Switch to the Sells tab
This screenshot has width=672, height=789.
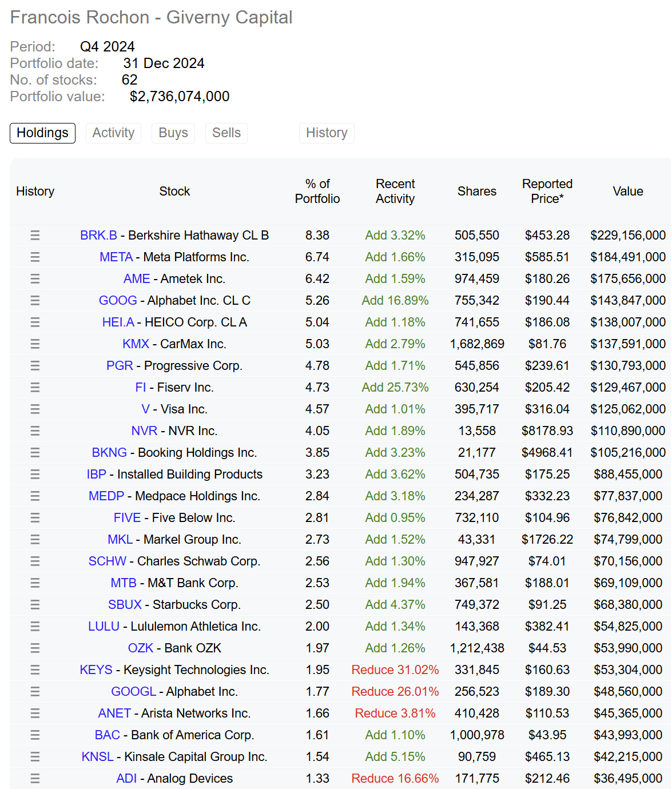226,133
